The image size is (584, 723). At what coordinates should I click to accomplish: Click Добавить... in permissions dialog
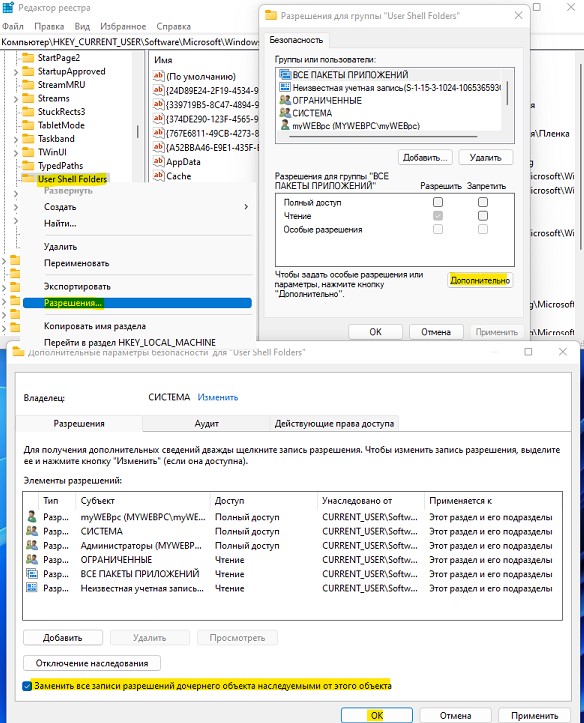pos(425,157)
